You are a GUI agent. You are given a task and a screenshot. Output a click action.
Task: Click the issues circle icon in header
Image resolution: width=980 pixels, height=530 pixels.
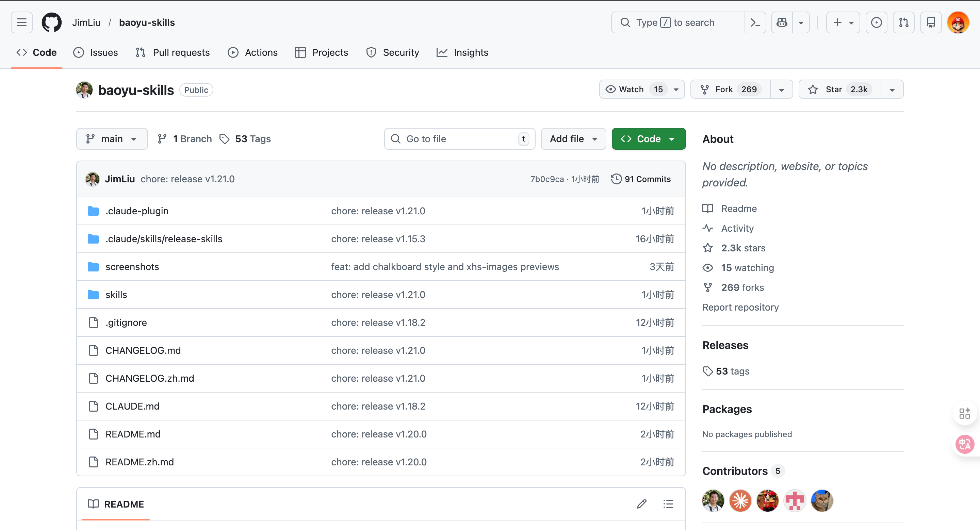pos(876,22)
